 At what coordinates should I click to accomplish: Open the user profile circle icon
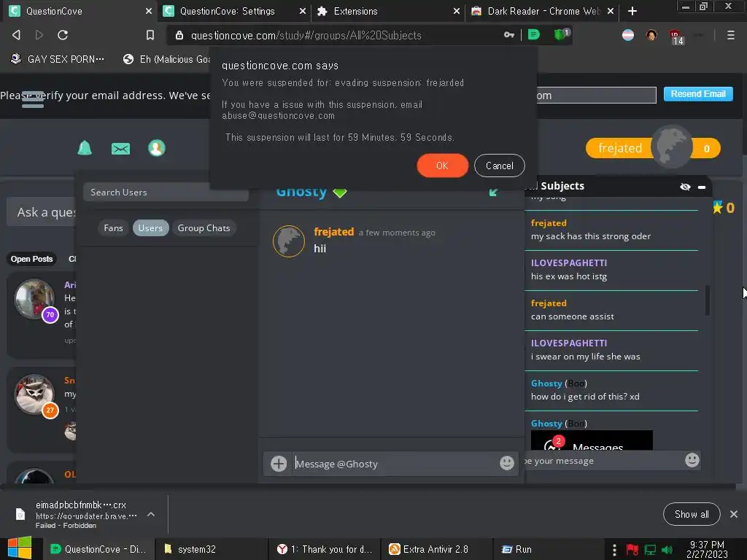(x=157, y=148)
